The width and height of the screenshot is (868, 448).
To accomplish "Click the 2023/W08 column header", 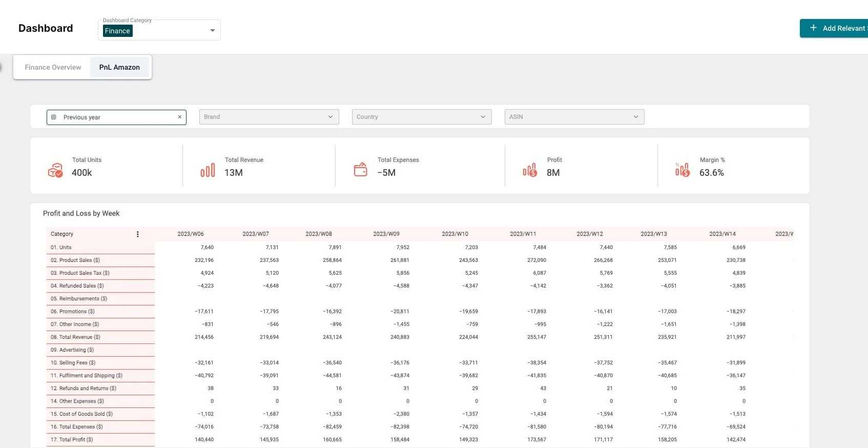I will pyautogui.click(x=319, y=234).
